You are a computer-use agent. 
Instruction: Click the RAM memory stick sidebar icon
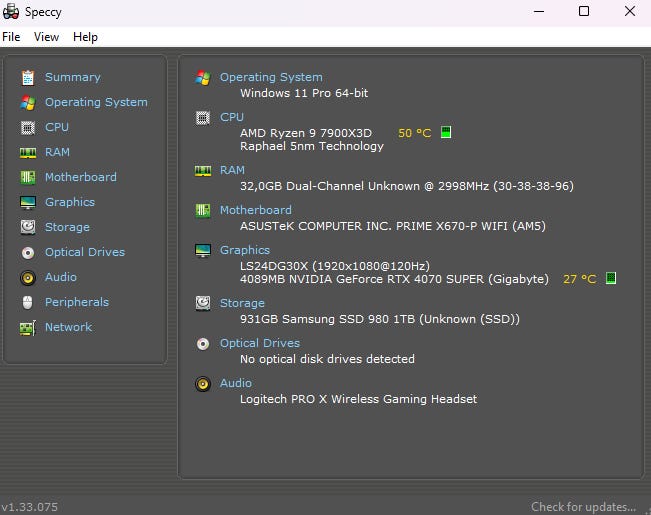coord(27,152)
